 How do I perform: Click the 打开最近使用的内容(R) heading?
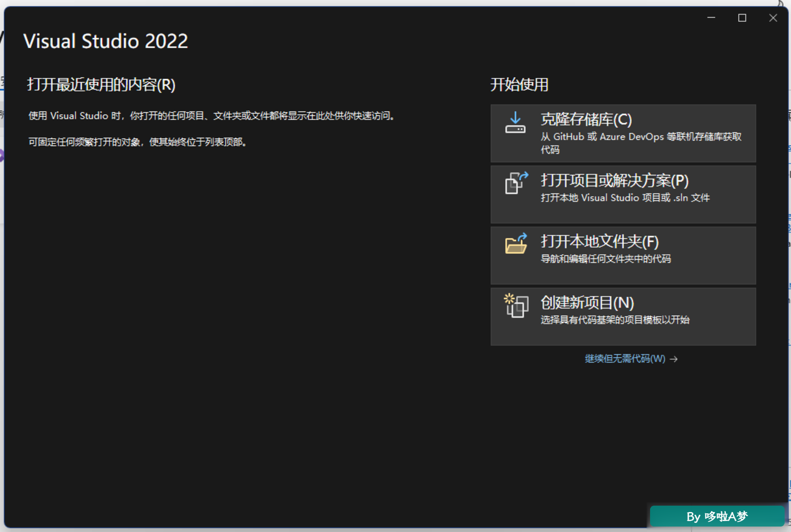101,85
